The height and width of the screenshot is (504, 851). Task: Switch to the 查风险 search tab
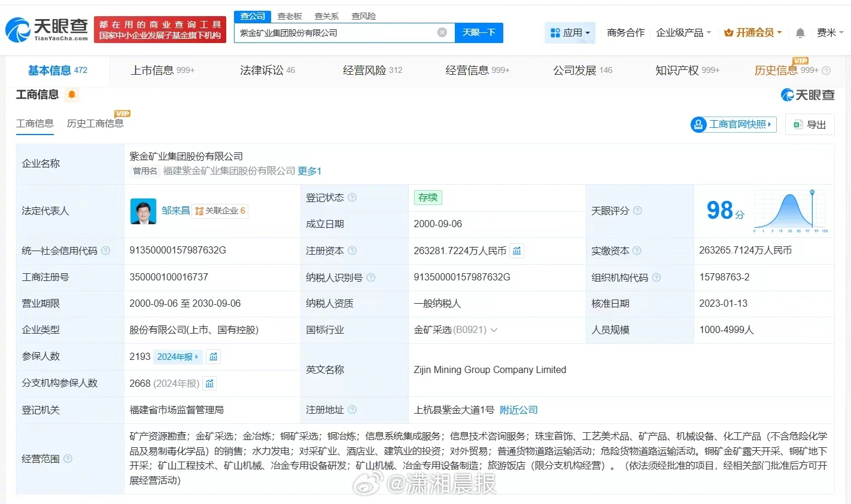(x=364, y=16)
